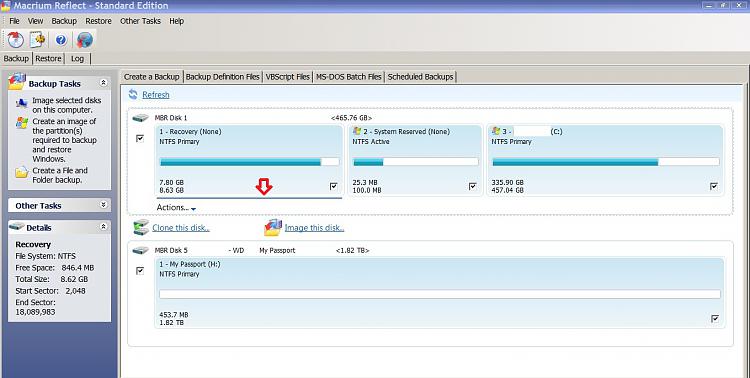Click Windows flag icon on System Reserved partition

coord(356,131)
